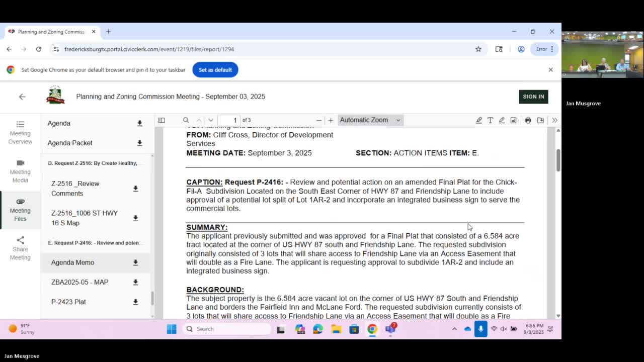The height and width of the screenshot is (362, 644).
Task: Show hidden system tray icons
Action: (x=454, y=329)
